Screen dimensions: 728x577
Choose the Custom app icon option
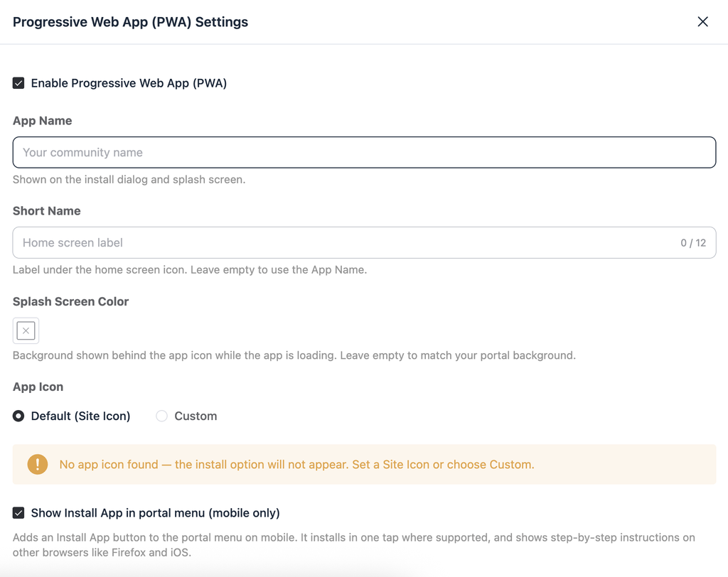(161, 416)
